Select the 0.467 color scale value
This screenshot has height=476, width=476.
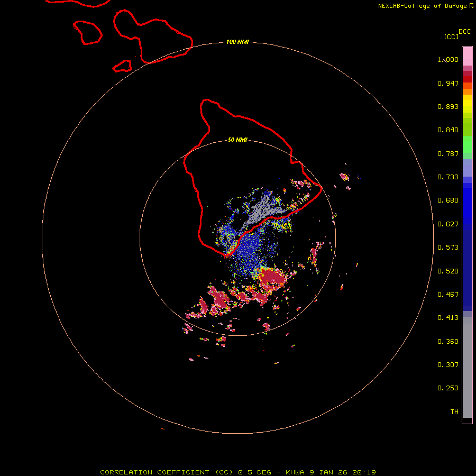click(448, 295)
